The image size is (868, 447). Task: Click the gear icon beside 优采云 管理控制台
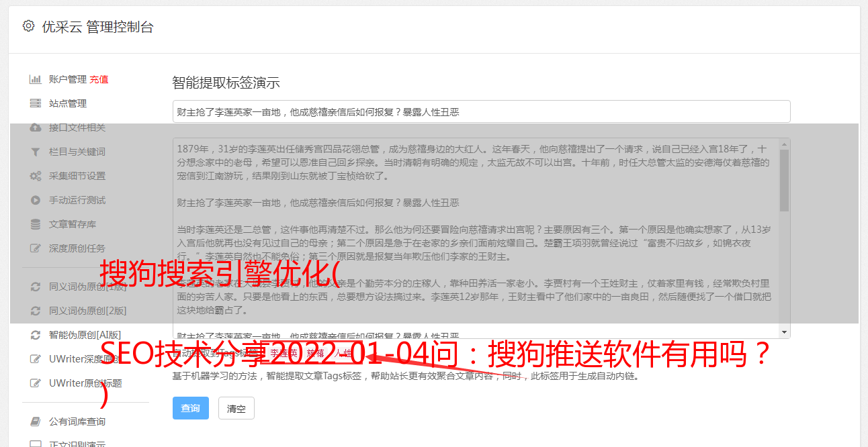[x=28, y=26]
